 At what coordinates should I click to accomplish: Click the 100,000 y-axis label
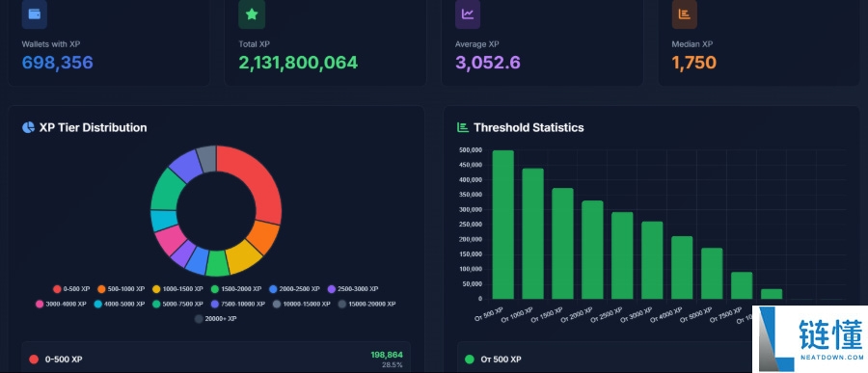(471, 270)
